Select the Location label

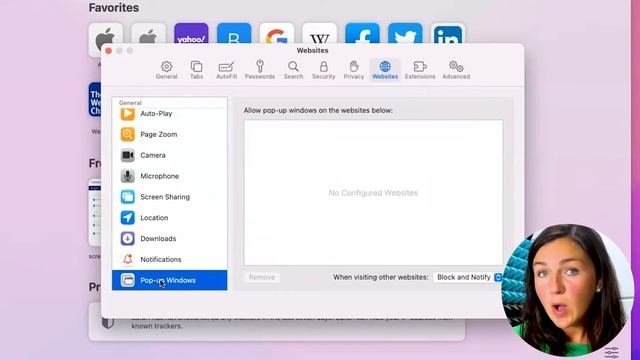click(x=154, y=218)
